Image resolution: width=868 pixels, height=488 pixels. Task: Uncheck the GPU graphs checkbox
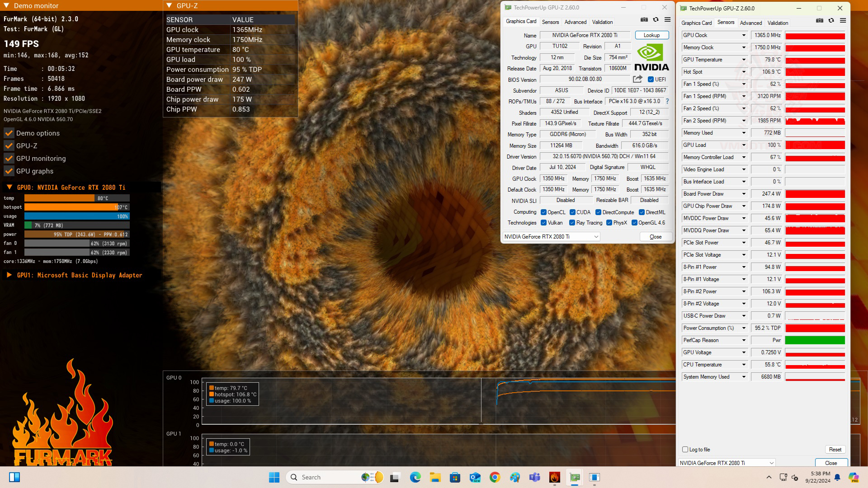(x=9, y=171)
